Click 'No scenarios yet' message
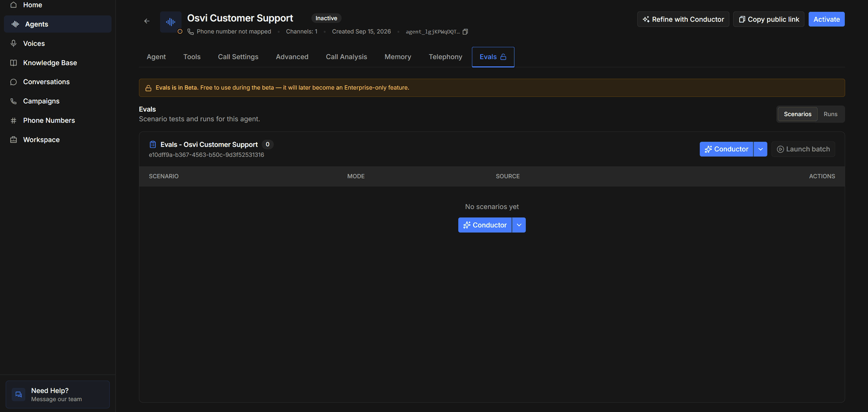This screenshot has width=868, height=412. tap(492, 207)
